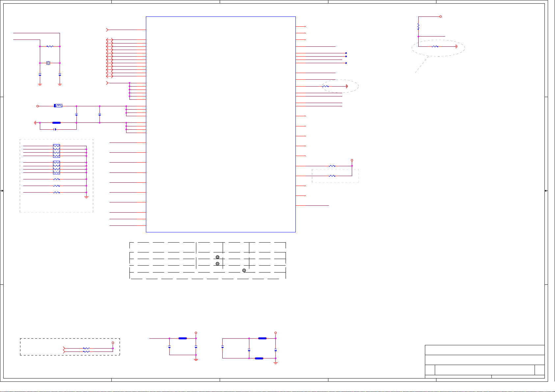Select the upper pull-up resistor right of the IC
The width and height of the screenshot is (555, 392).
[x=332, y=166]
